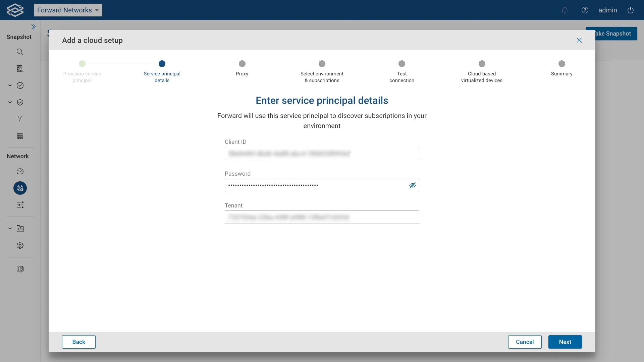Open the verify checkmark circle icon

click(20, 85)
